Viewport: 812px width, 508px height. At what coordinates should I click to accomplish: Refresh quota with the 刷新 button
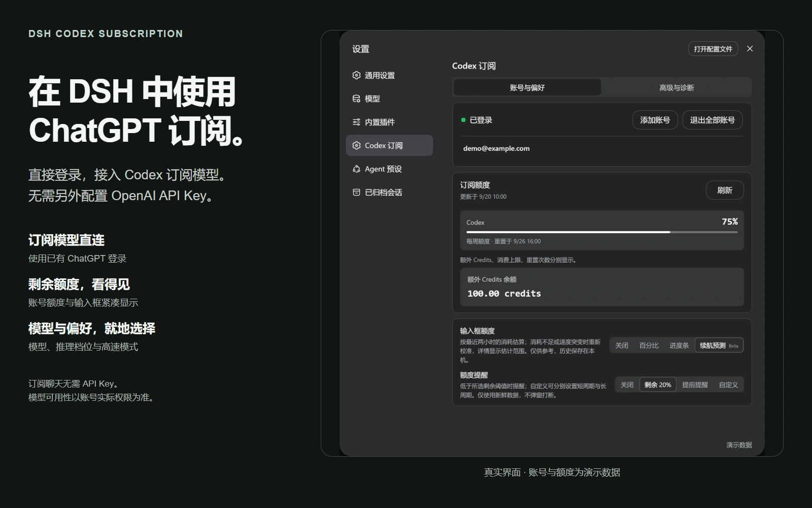pyautogui.click(x=725, y=190)
